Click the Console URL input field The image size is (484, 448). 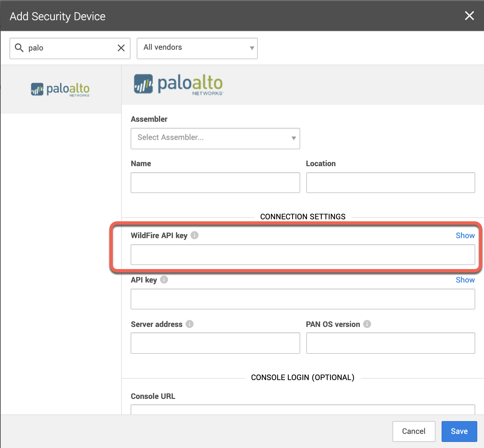tap(303, 409)
